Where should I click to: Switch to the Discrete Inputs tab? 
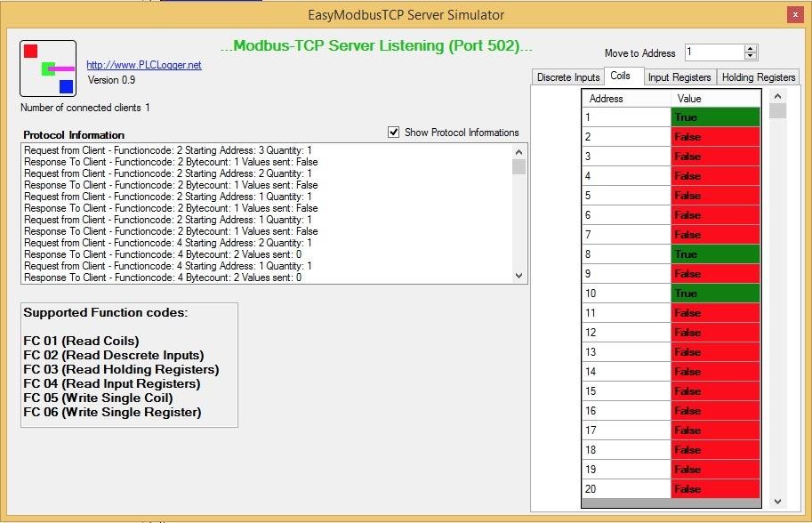[568, 77]
